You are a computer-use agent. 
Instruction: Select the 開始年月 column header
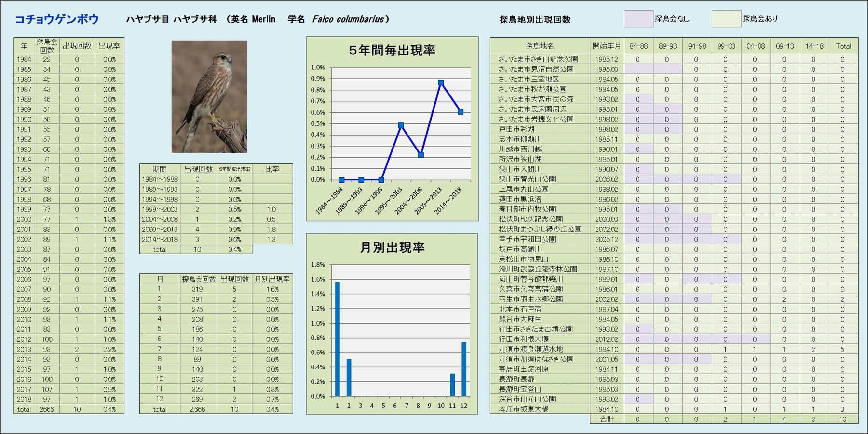(x=607, y=46)
